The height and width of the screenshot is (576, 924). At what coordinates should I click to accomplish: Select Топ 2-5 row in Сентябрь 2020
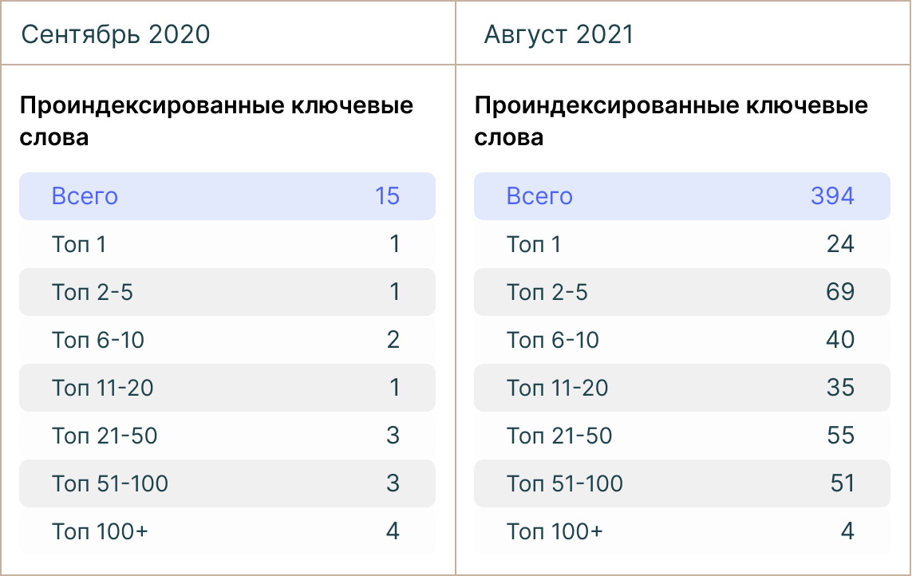[x=227, y=292]
